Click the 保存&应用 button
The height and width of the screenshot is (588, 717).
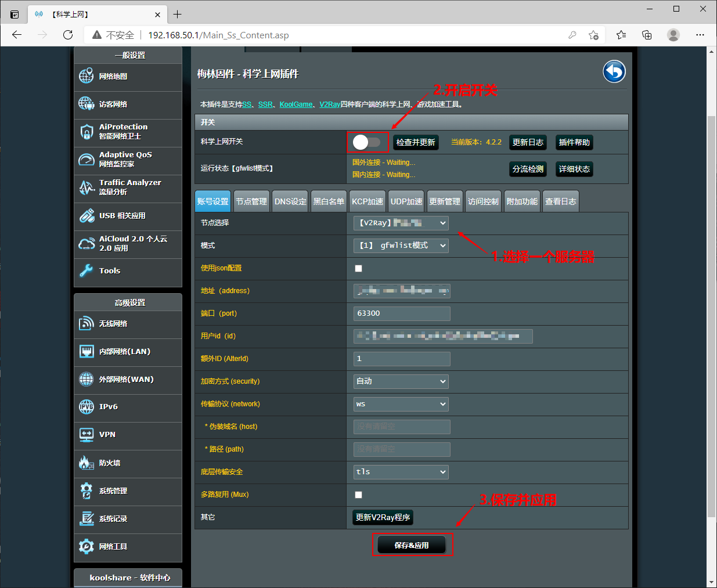[x=412, y=545]
